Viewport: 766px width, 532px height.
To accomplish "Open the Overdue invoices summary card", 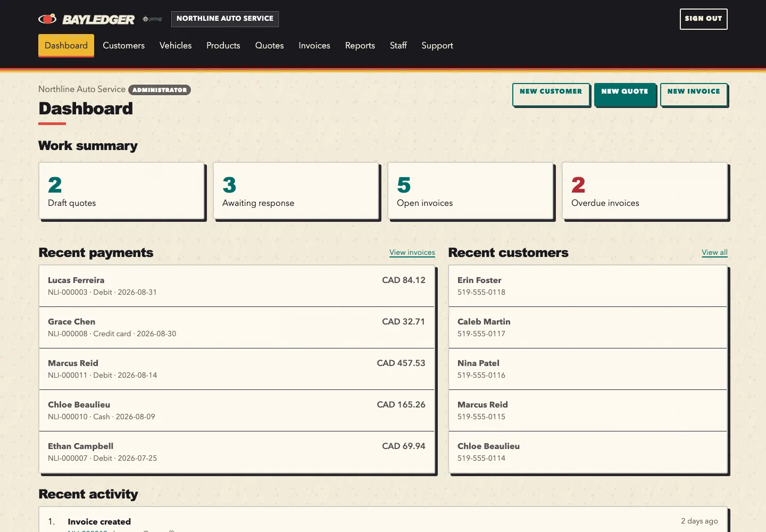I will [645, 190].
